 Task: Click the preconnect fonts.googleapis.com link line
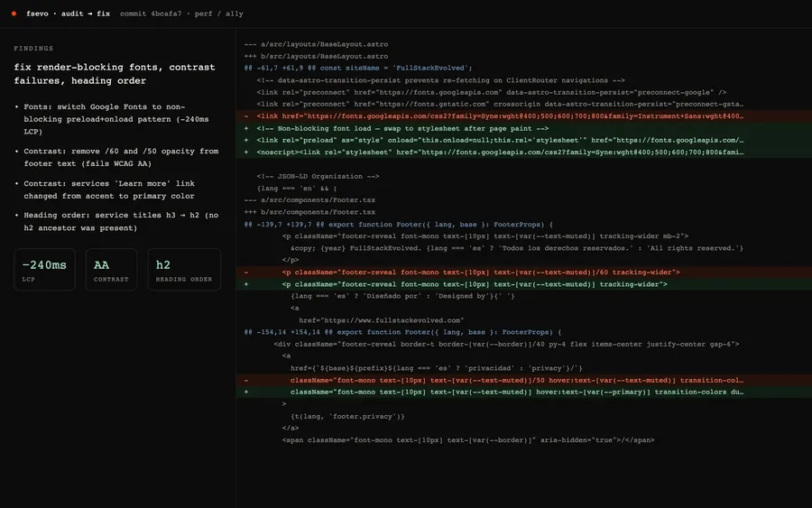(x=492, y=92)
